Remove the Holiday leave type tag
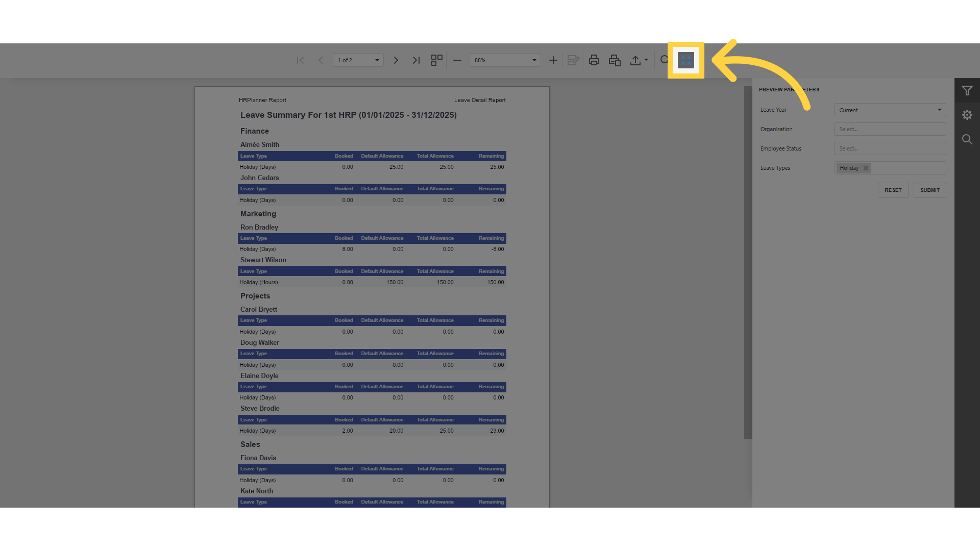The width and height of the screenshot is (980, 551). pyautogui.click(x=866, y=168)
